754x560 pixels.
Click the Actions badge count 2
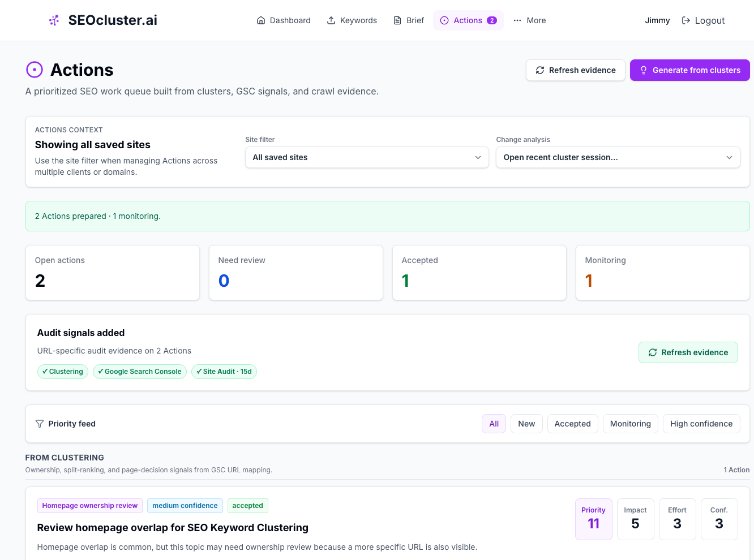pos(492,20)
